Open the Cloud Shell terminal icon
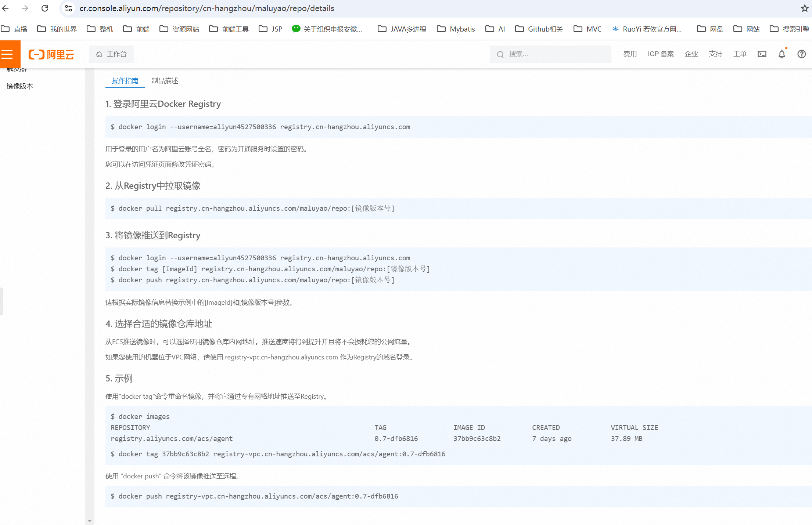 [762, 54]
